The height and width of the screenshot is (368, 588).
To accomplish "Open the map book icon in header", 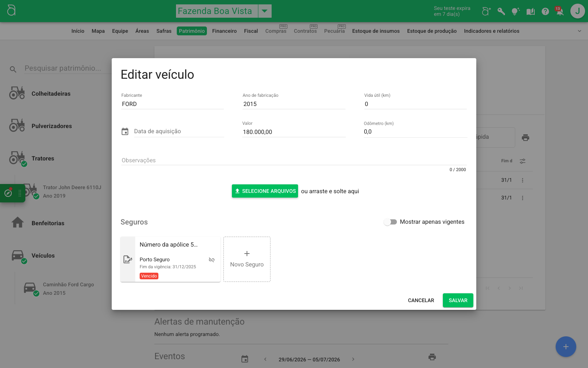I will [531, 11].
